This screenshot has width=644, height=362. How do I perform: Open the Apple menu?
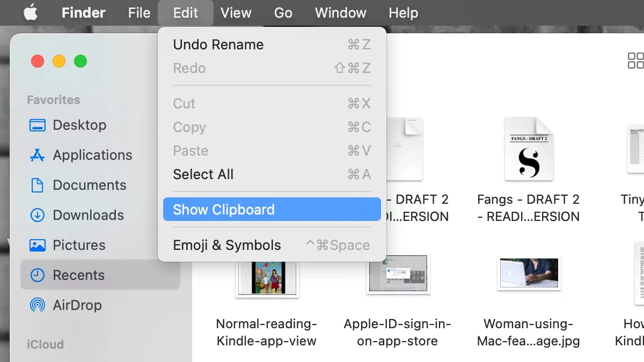(31, 12)
